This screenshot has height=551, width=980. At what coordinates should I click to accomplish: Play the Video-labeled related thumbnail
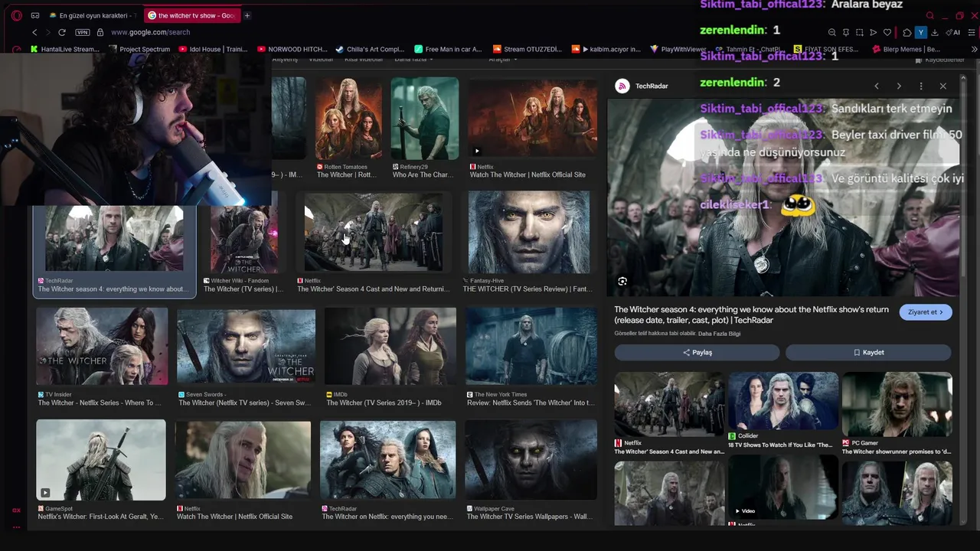[783, 487]
